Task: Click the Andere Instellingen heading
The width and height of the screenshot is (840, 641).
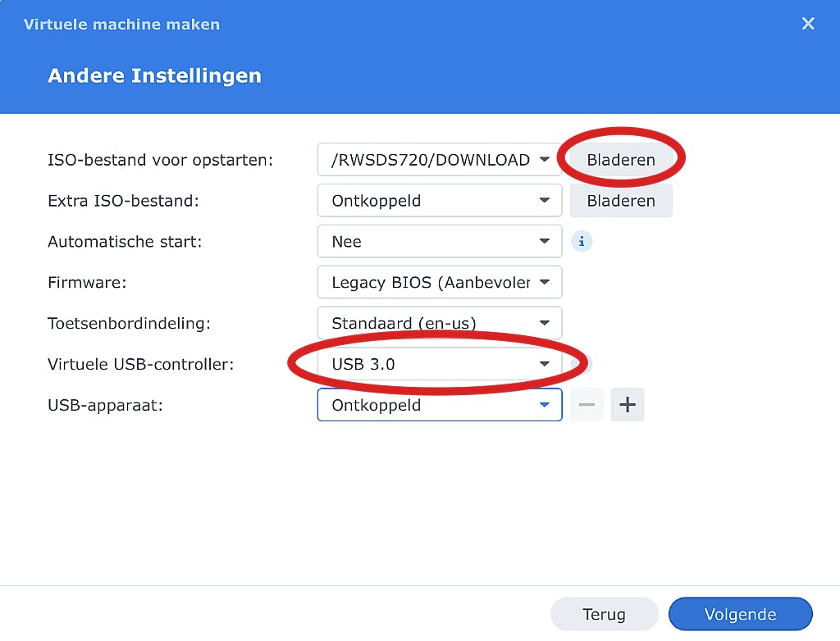Action: tap(154, 76)
